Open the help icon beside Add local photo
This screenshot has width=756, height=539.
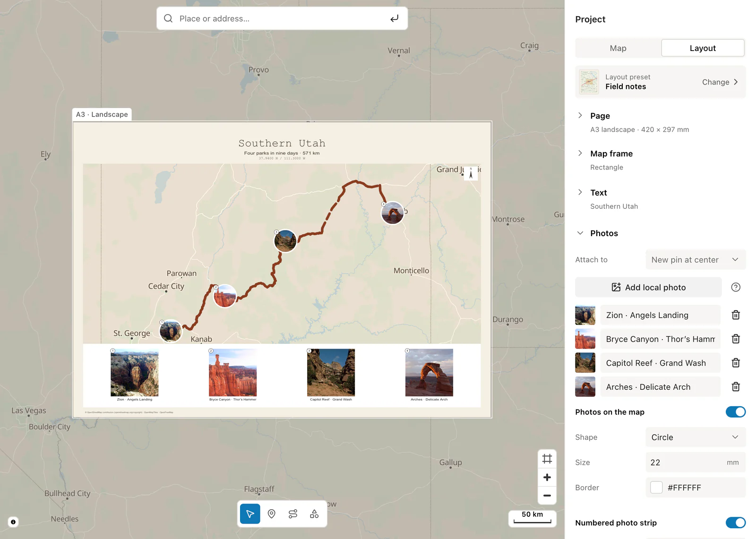click(736, 287)
